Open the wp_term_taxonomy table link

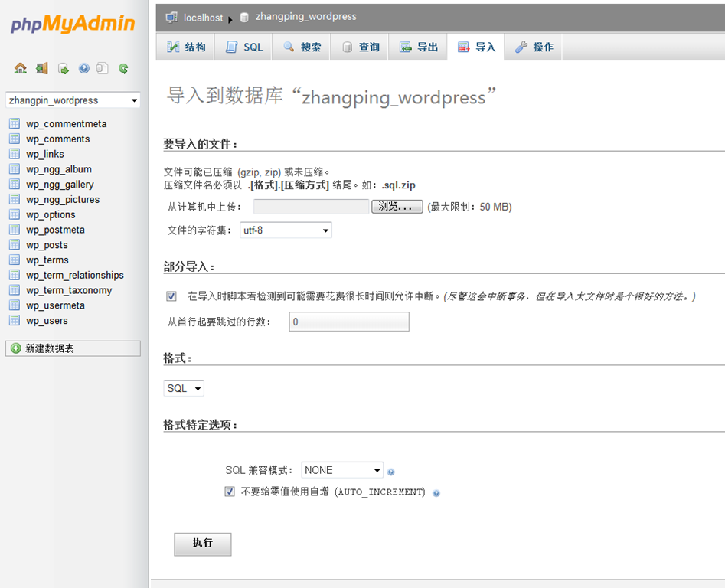[x=70, y=290]
